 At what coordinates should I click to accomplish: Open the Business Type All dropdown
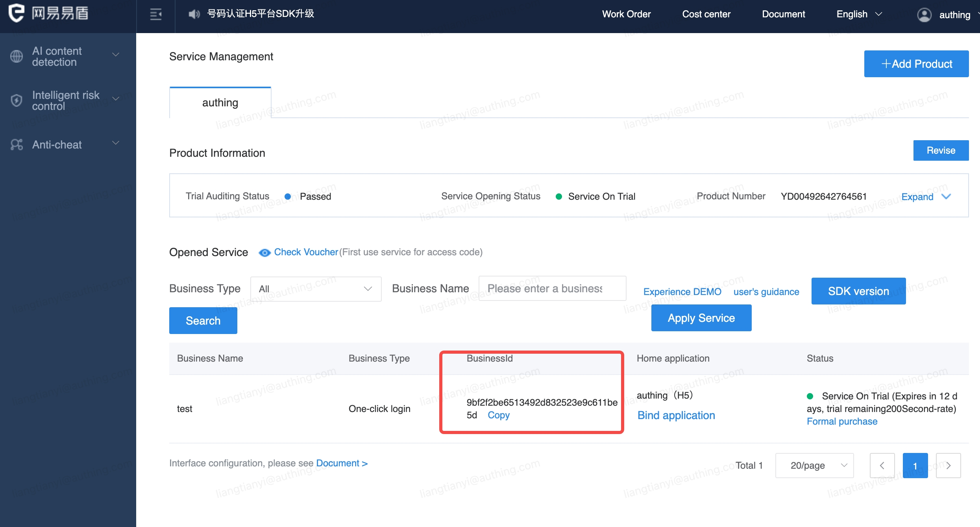coord(316,289)
